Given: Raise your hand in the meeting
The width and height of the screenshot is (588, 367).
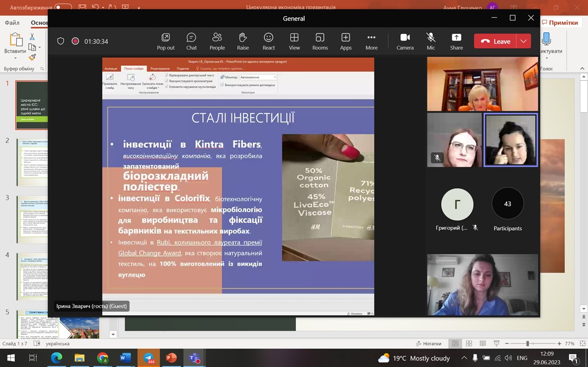Looking at the screenshot, I should coord(243,41).
